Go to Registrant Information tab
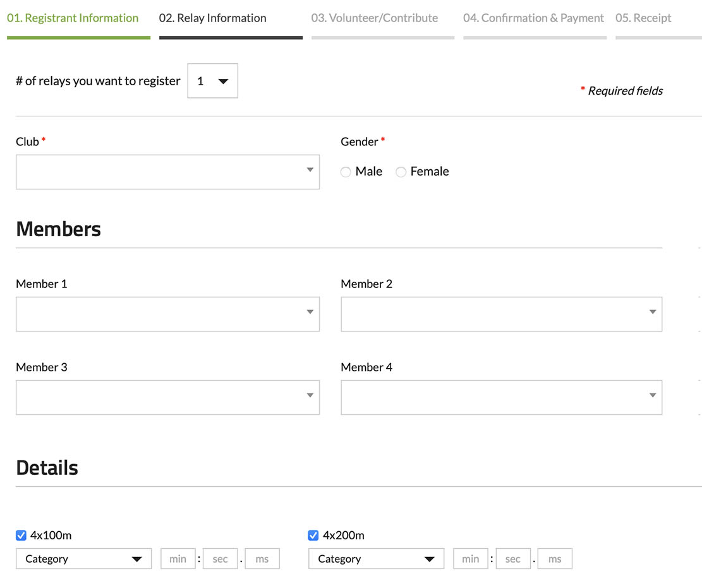Image resolution: width=702 pixels, height=588 pixels. tap(73, 18)
